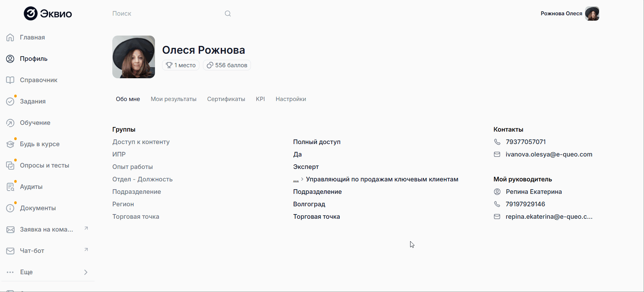This screenshot has width=644, height=292.
Task: Click the ivanova.olesya@e-queo.com email link
Action: (549, 154)
